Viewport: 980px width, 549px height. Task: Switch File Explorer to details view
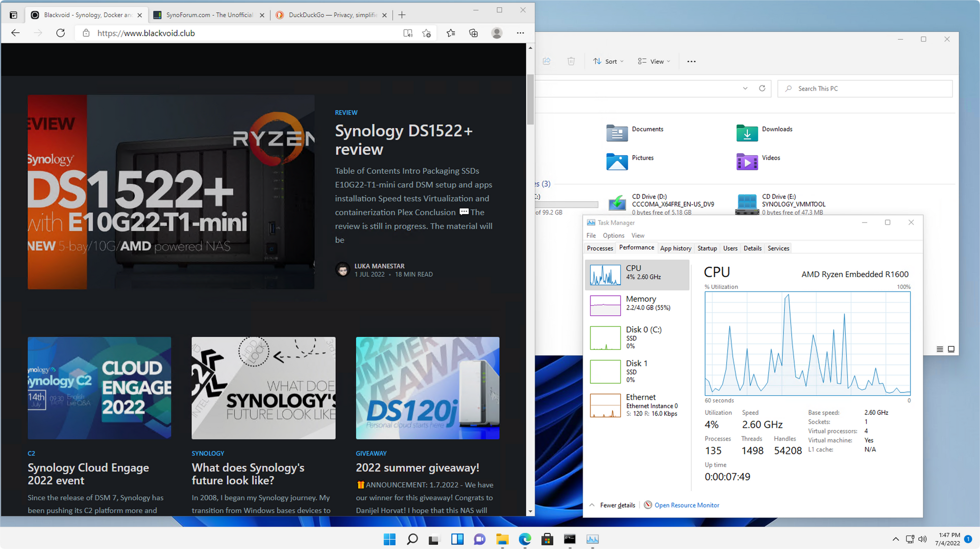940,349
